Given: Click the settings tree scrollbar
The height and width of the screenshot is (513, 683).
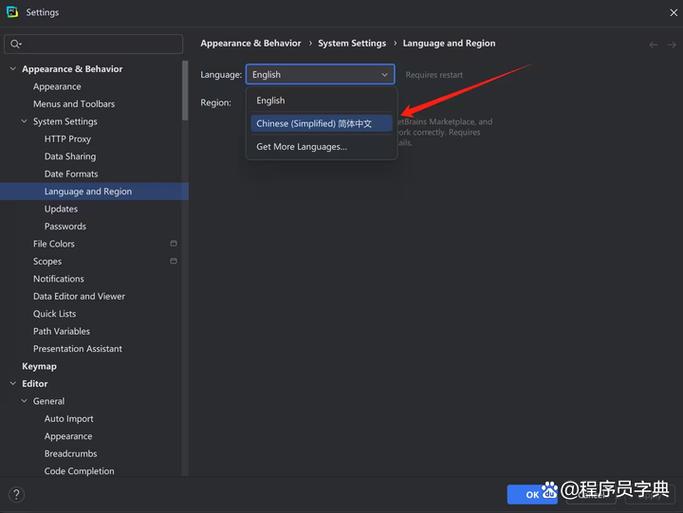Looking at the screenshot, I should (185, 91).
